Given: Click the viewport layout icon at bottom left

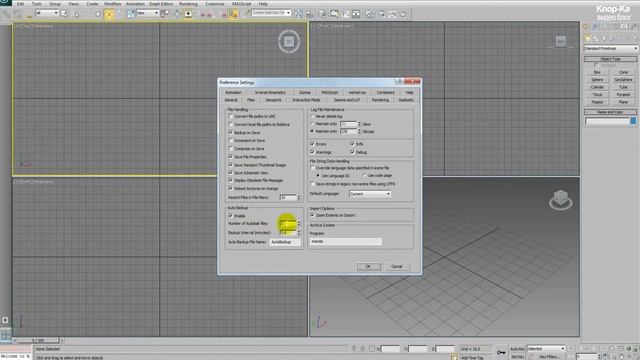Looking at the screenshot, I should (6, 335).
